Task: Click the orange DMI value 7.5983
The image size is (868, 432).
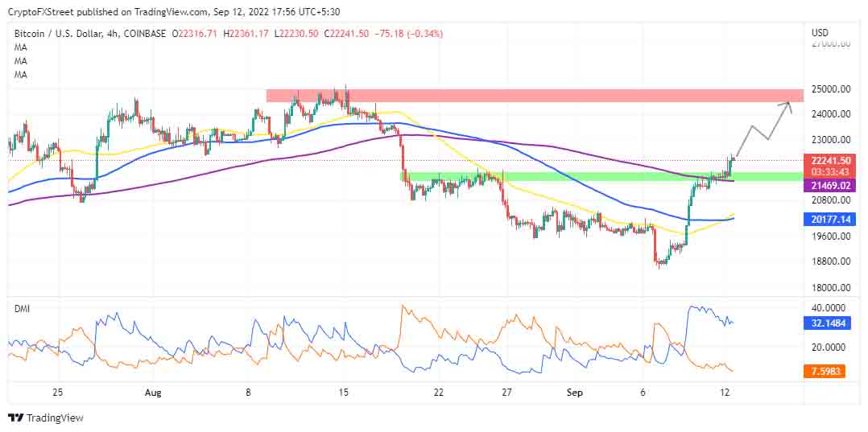Action: point(825,371)
